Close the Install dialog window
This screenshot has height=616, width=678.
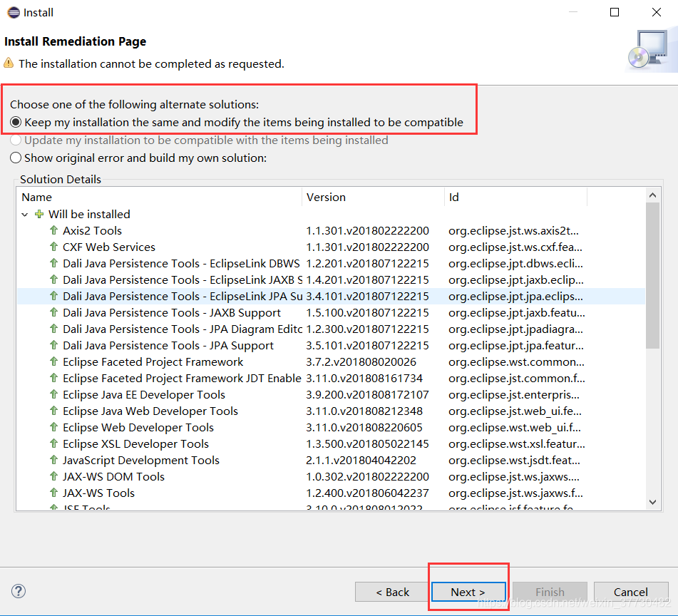(657, 13)
